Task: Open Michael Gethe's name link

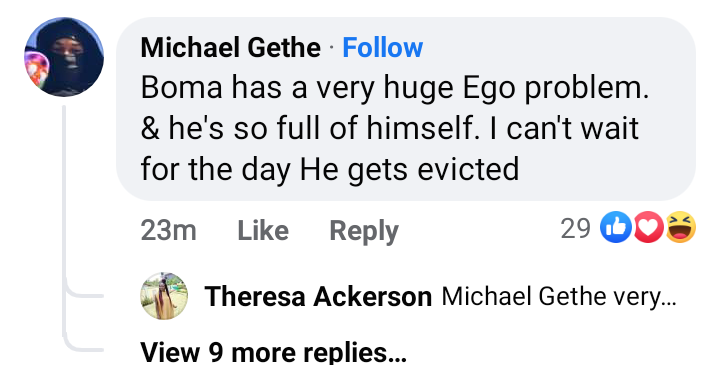Action: [231, 47]
